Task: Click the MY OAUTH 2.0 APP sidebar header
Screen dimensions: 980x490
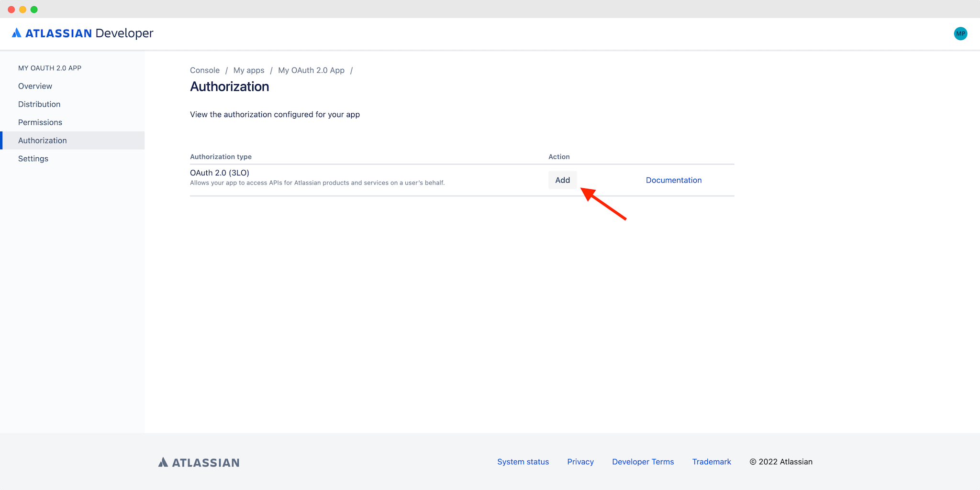Action: coord(50,68)
